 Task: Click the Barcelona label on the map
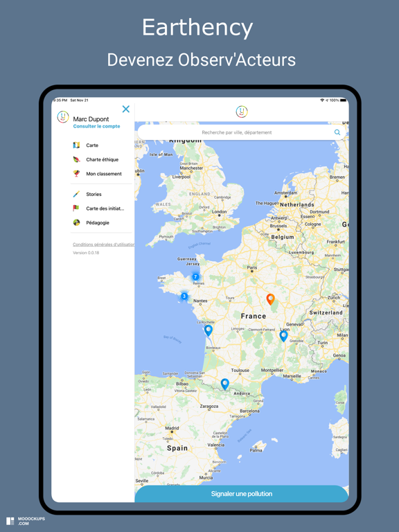click(249, 411)
